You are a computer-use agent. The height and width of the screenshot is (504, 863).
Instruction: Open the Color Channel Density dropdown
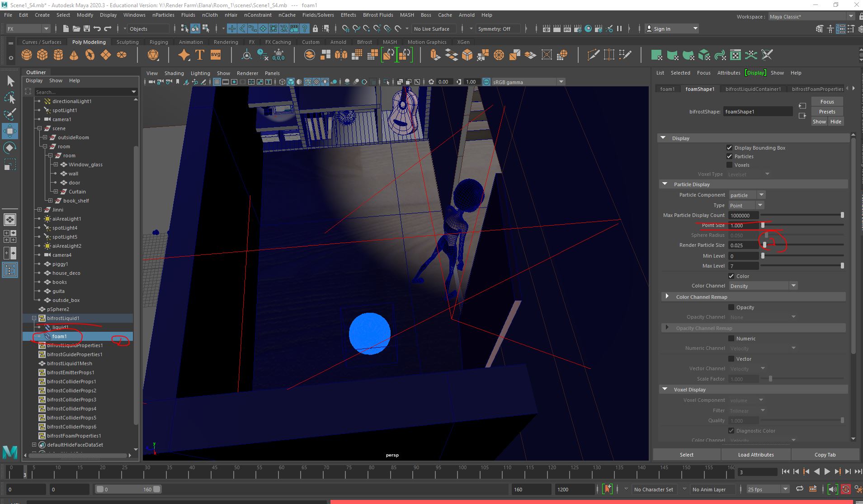click(763, 286)
